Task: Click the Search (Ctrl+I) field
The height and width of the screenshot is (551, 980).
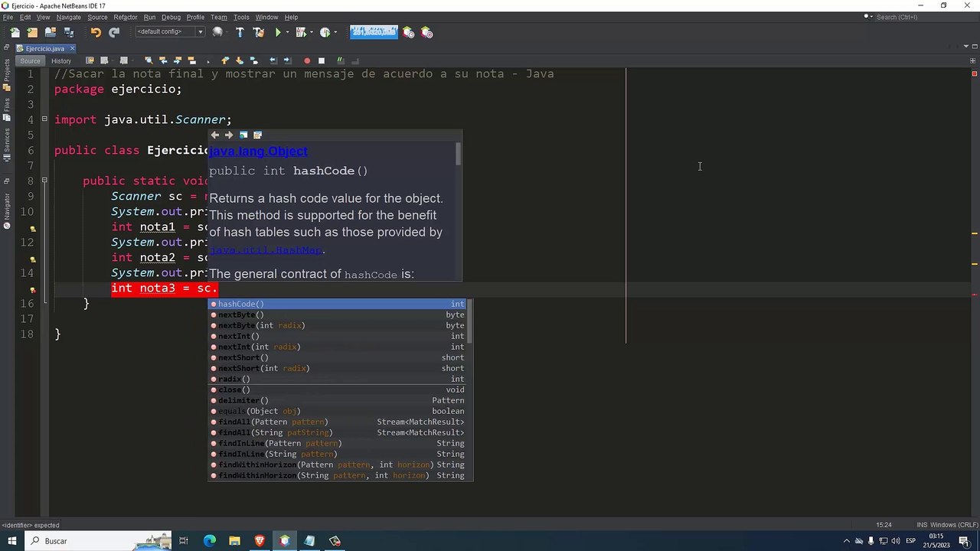Action: click(x=911, y=17)
